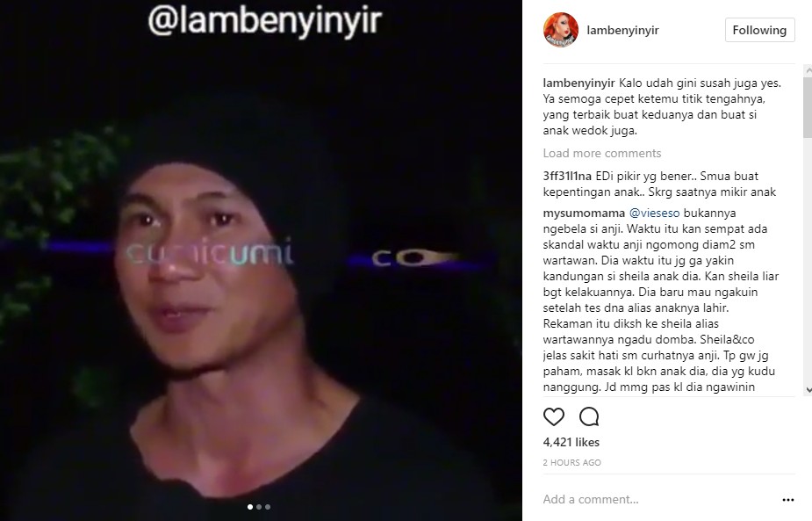Select the second carousel dot indicator
This screenshot has width=812, height=521.
[x=259, y=507]
